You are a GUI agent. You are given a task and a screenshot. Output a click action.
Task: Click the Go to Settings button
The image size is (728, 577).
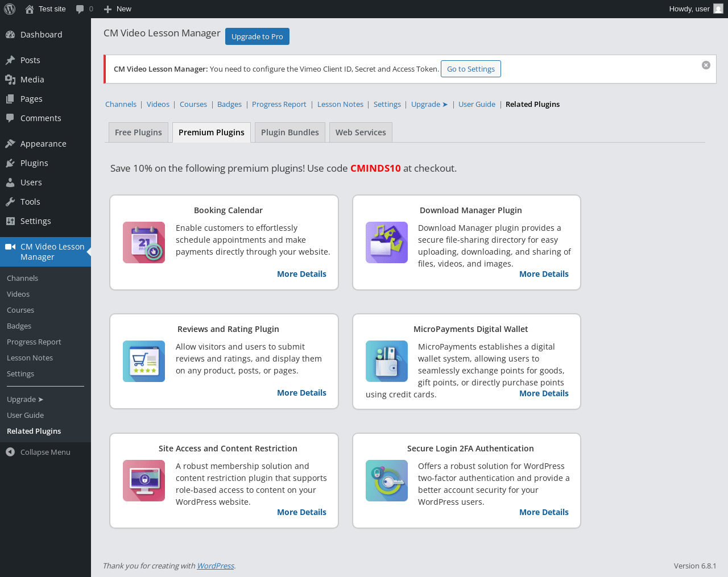tap(470, 69)
